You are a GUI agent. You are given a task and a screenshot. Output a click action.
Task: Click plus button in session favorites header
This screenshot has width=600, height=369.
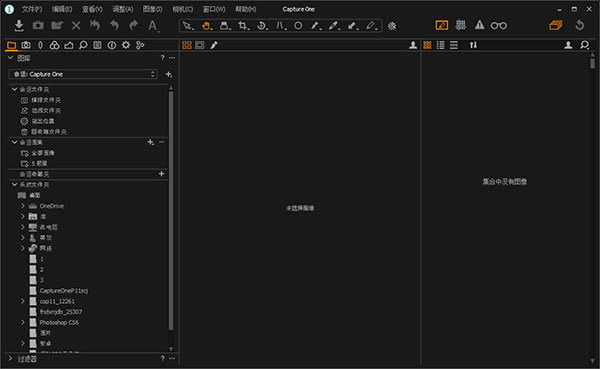[161, 174]
